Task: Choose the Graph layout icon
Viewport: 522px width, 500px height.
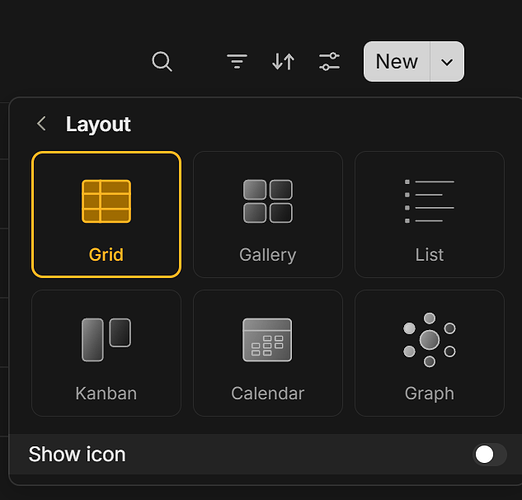Action: click(x=429, y=340)
